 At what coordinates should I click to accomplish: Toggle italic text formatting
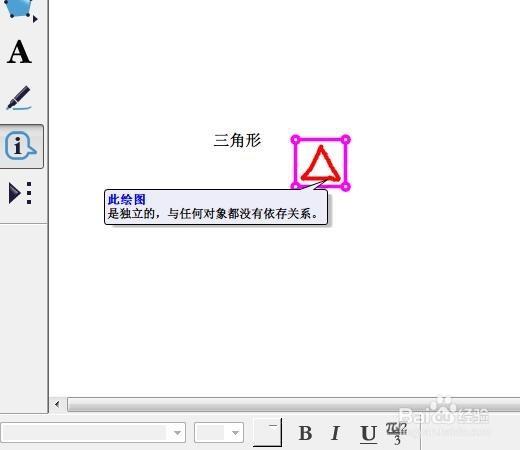pyautogui.click(x=335, y=433)
